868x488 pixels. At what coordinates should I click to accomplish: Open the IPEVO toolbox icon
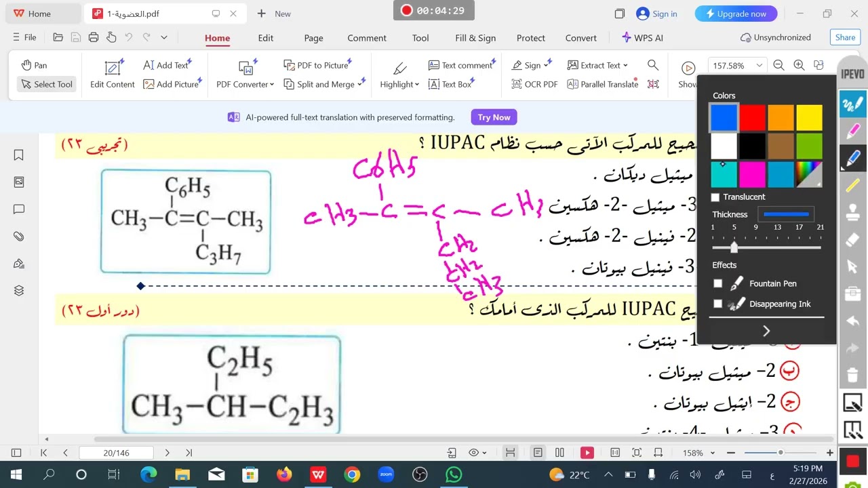click(x=852, y=293)
